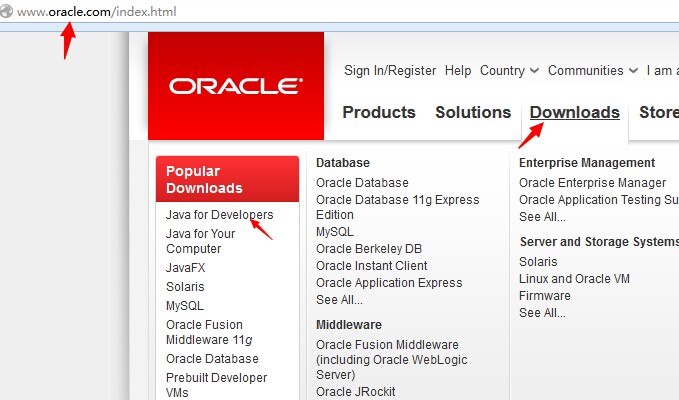
Task: Open Oracle Instant Client link
Action: [372, 266]
